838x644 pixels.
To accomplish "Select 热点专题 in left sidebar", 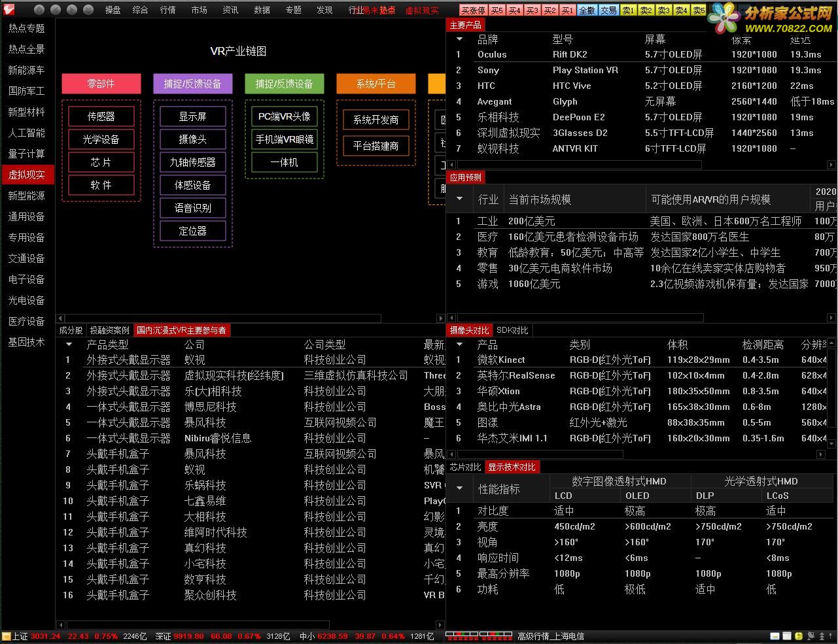I will 27,28.
